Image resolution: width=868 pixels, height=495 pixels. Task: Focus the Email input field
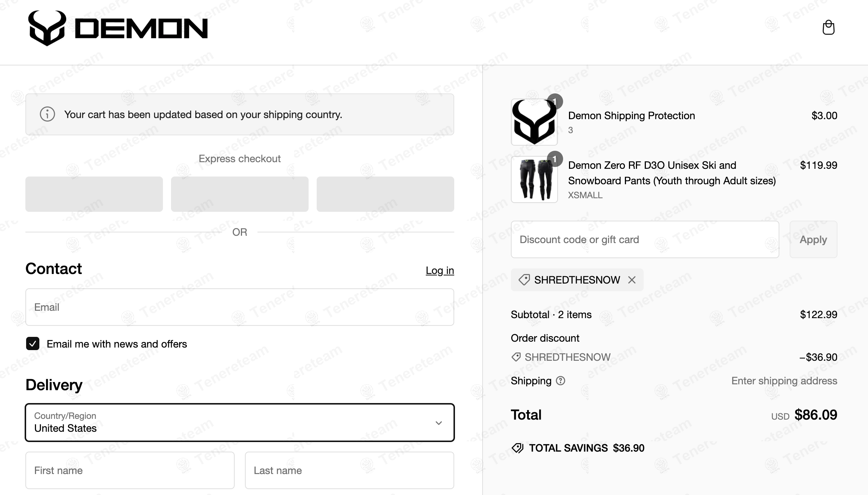239,307
